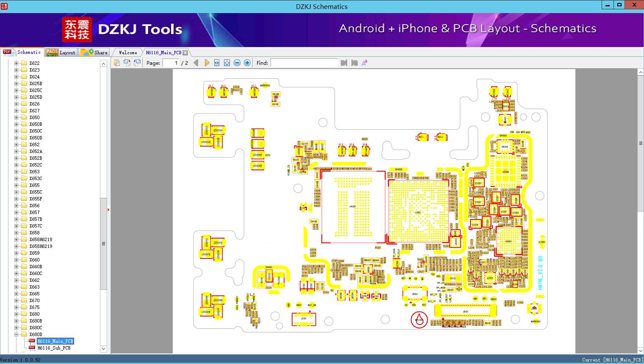644x364 pixels.
Task: Click the tree panel scrollbar thumb
Action: pos(103,244)
